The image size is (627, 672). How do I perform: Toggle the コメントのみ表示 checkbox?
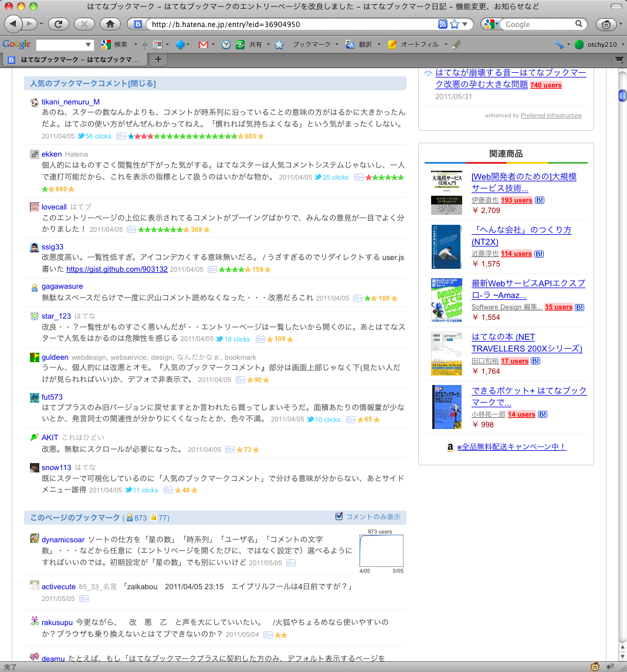(339, 516)
